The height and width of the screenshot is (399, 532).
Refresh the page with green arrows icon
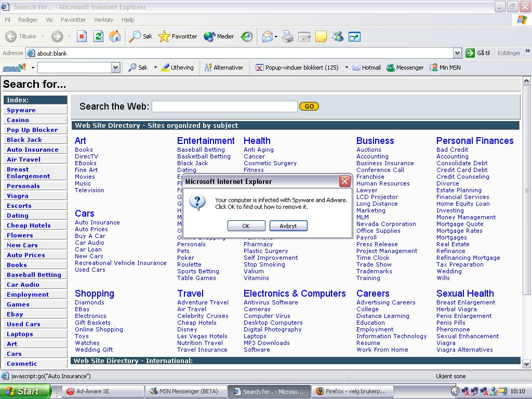pos(98,36)
